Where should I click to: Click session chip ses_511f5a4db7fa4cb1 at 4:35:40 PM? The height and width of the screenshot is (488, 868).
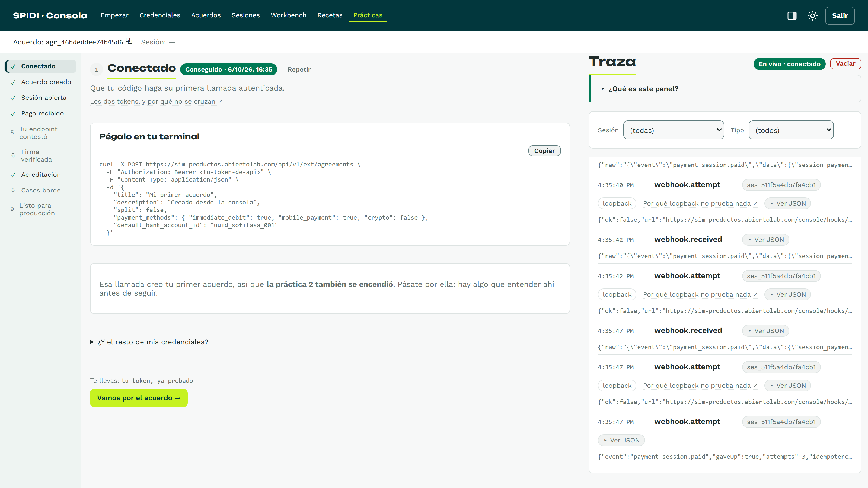781,185
